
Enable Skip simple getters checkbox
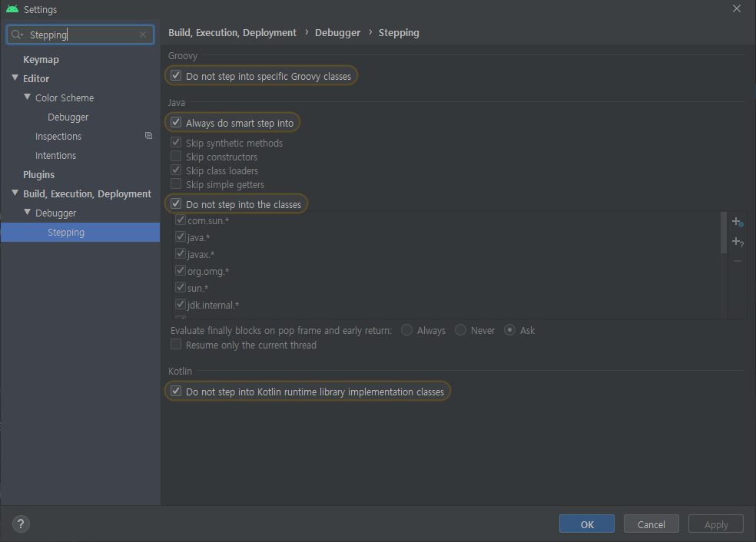[176, 184]
